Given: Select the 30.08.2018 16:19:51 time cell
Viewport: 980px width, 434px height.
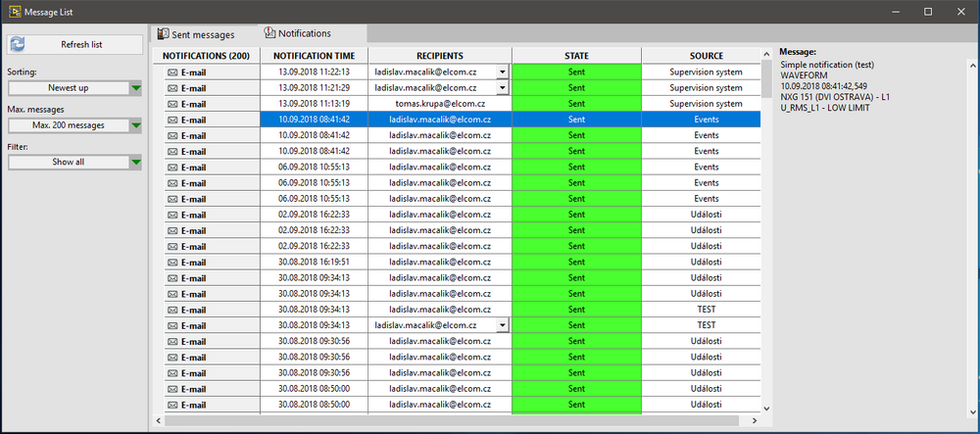Looking at the screenshot, I should (x=314, y=263).
